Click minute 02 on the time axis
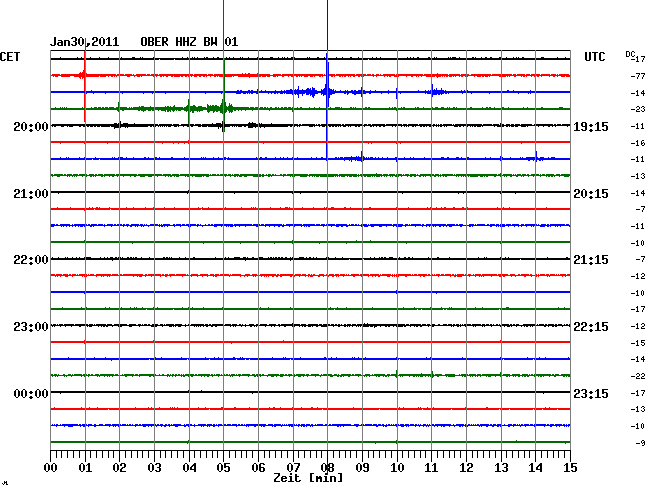Screen dimensions: 650x494 [x=119, y=468]
